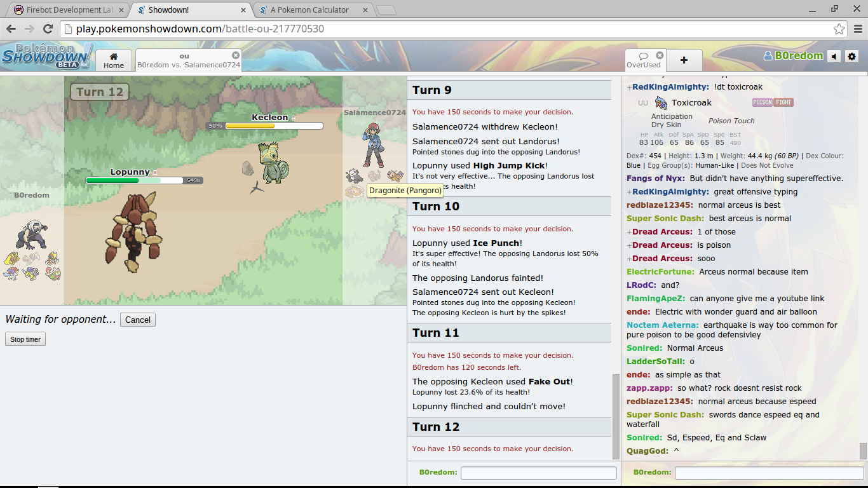Go back with the browser back arrow

(11, 29)
